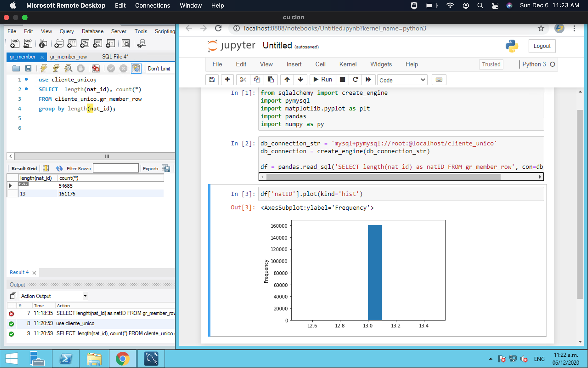Select the count cell 161176
Viewport: 588px width, 368px height.
point(110,194)
